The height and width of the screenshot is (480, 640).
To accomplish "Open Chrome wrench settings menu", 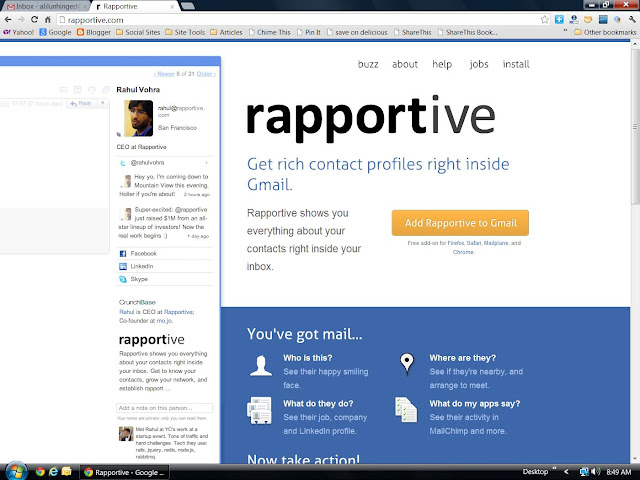I will point(632,20).
